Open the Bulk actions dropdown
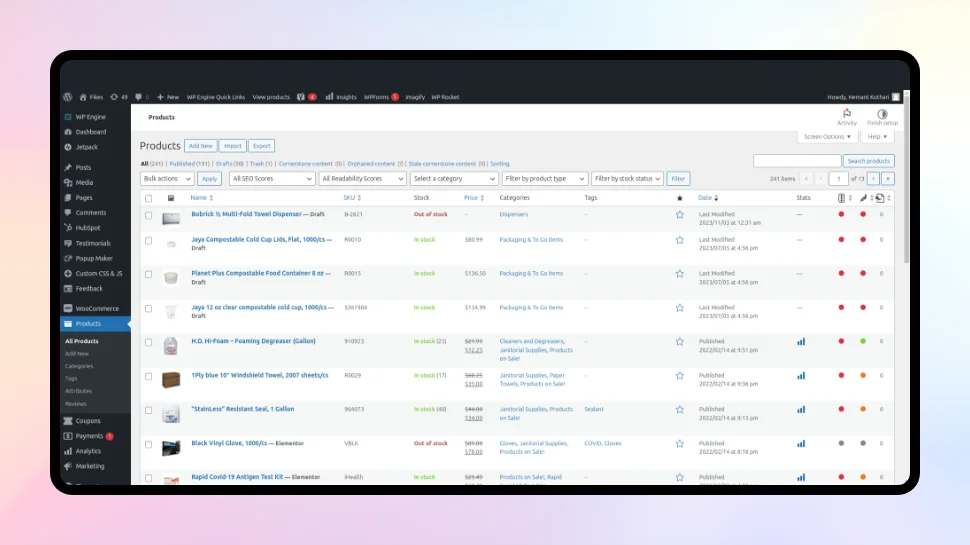Viewport: 970px width, 545px height. click(166, 178)
